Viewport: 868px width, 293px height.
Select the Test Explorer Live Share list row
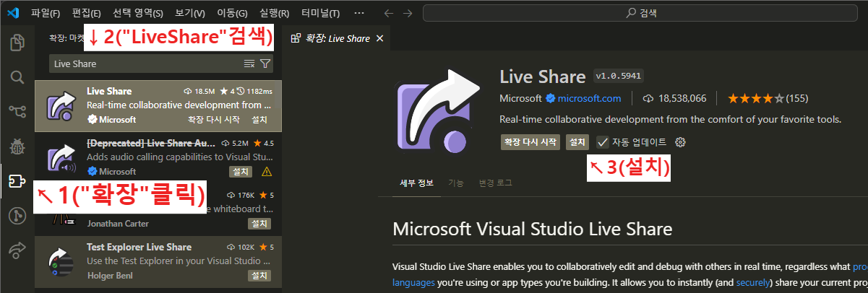tap(158, 261)
